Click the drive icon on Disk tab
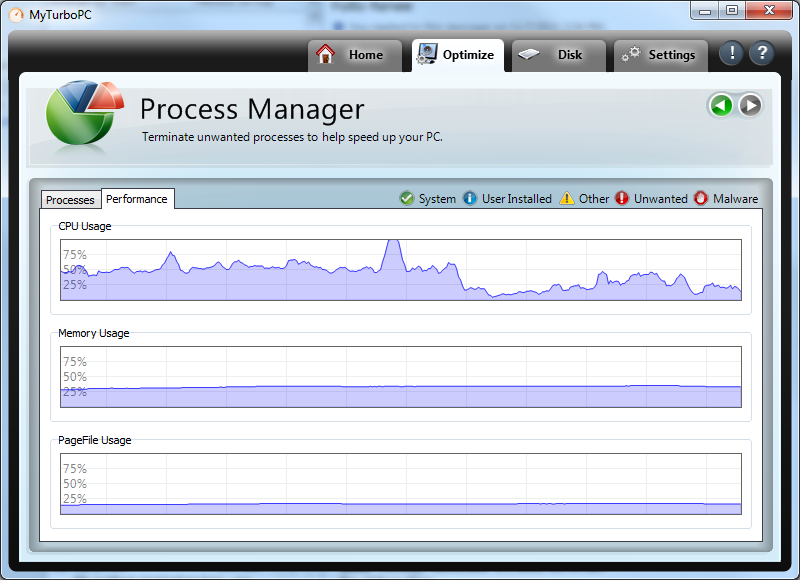Screen dimensions: 800x580 (x=529, y=54)
